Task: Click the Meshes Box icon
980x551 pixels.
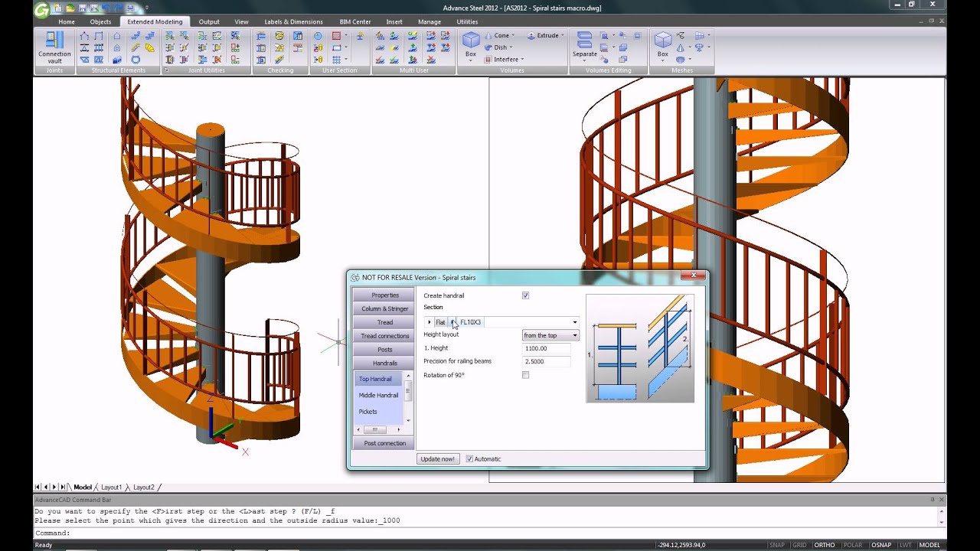Action: point(663,40)
